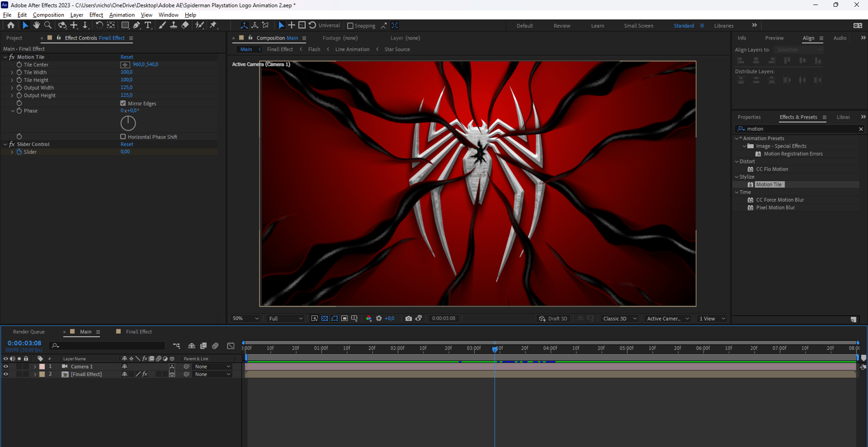
Task: Click the Line Animation breadcrumb
Action: [352, 49]
